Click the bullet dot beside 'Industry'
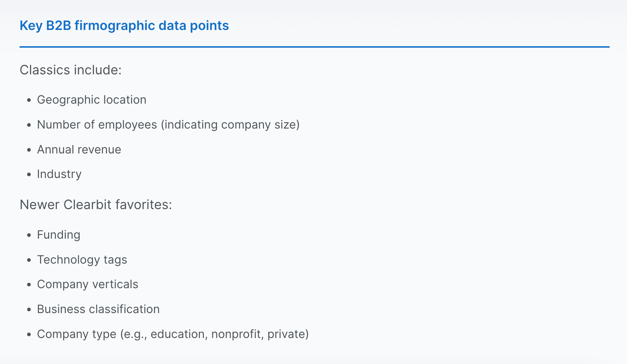627x364 pixels. (x=29, y=174)
